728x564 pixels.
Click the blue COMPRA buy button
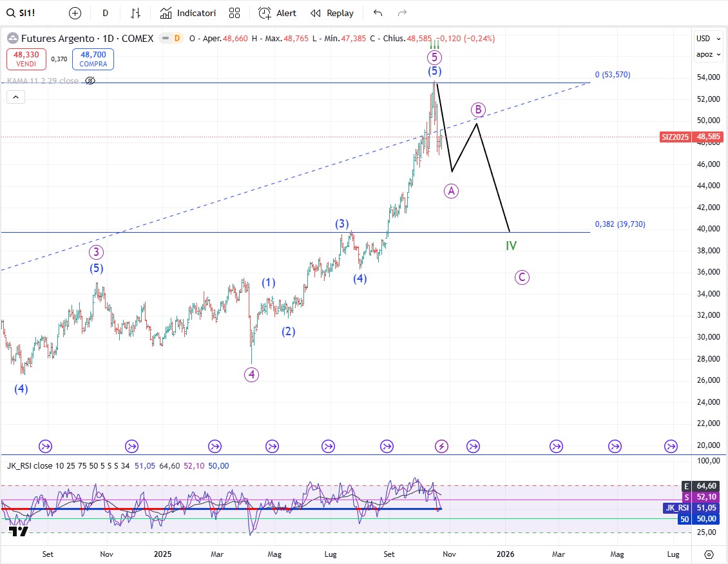(93, 59)
